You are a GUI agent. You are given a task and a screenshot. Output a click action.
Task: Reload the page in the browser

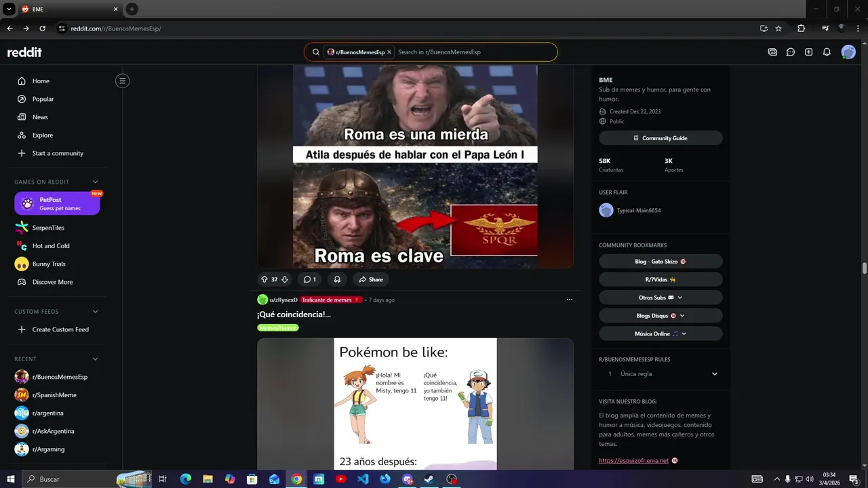[x=42, y=28]
